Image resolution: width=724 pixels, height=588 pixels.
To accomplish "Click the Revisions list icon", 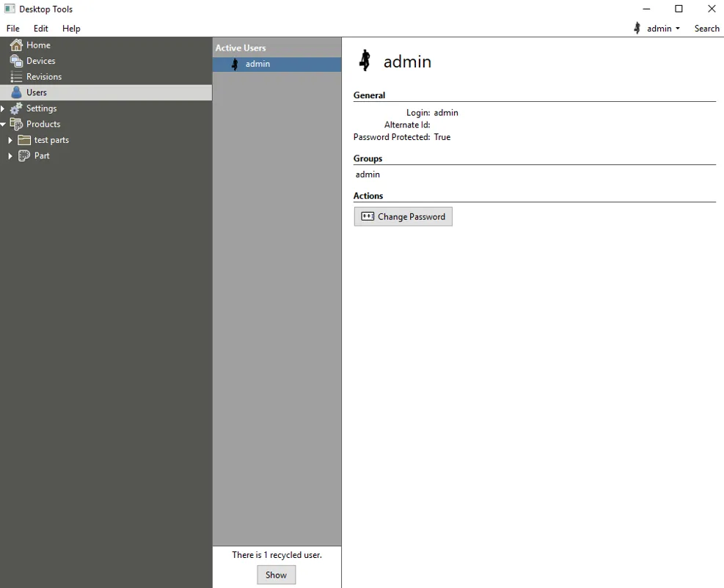I will pos(16,77).
